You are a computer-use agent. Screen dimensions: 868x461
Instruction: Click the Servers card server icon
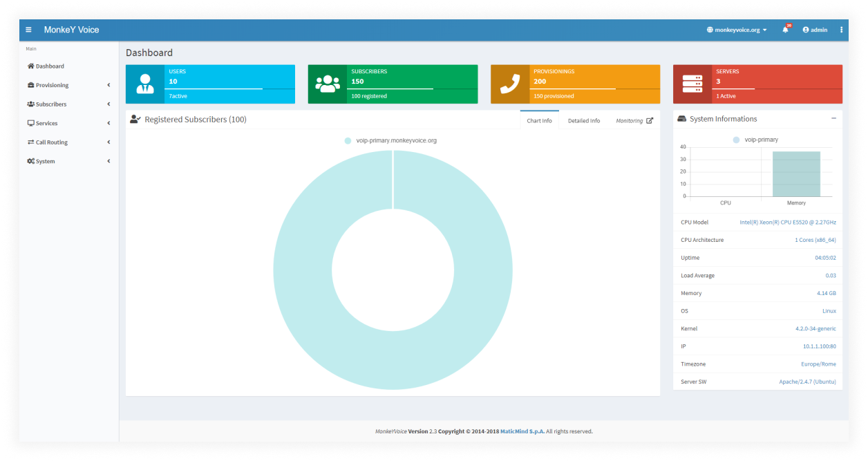(692, 84)
